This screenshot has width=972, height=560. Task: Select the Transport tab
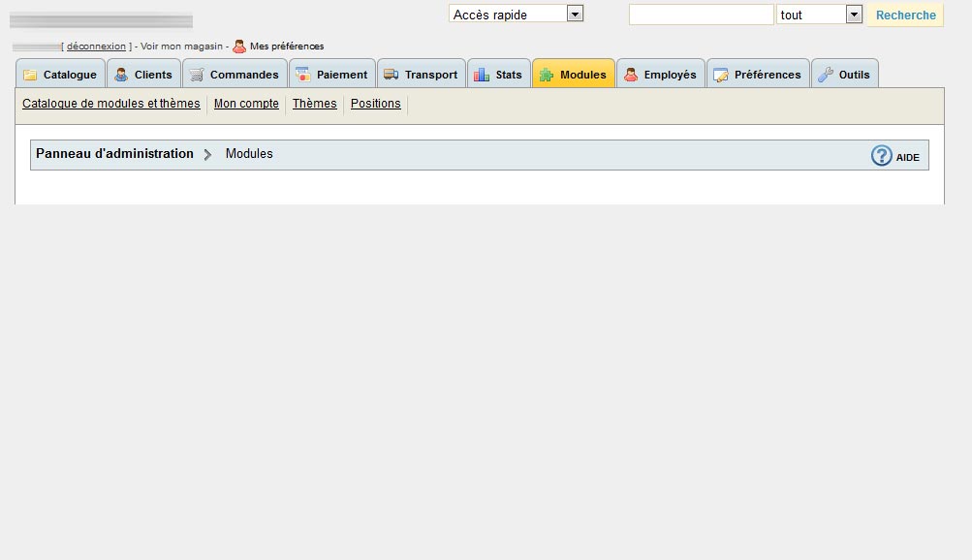422,74
